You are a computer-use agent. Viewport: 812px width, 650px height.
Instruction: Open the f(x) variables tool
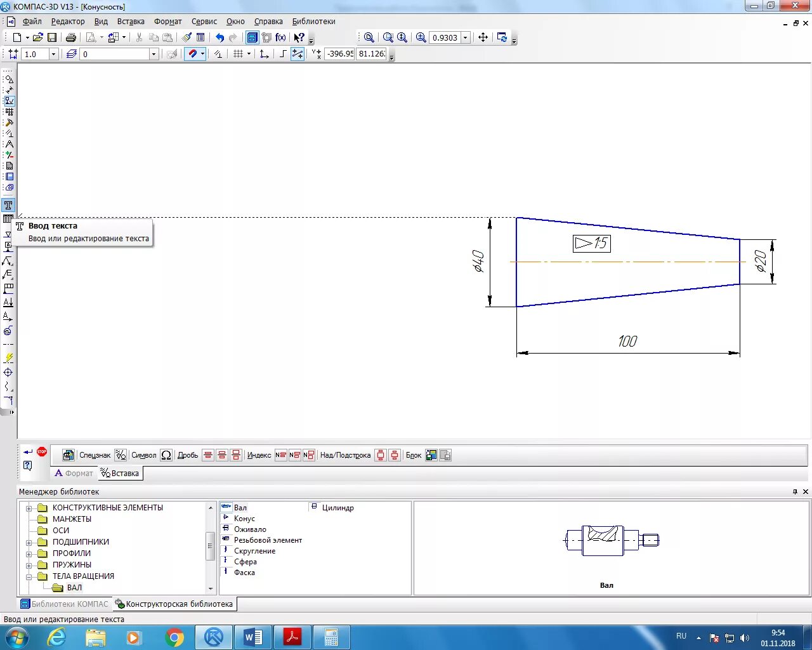280,37
